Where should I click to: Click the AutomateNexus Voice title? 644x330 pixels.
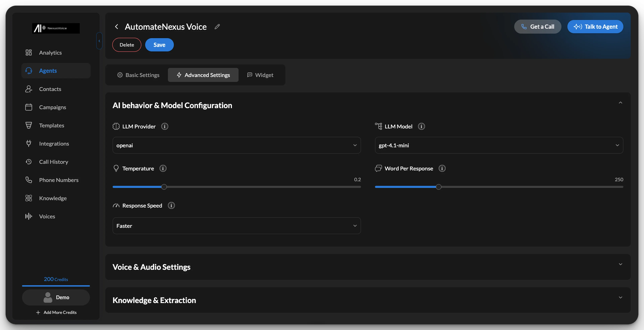(166, 27)
